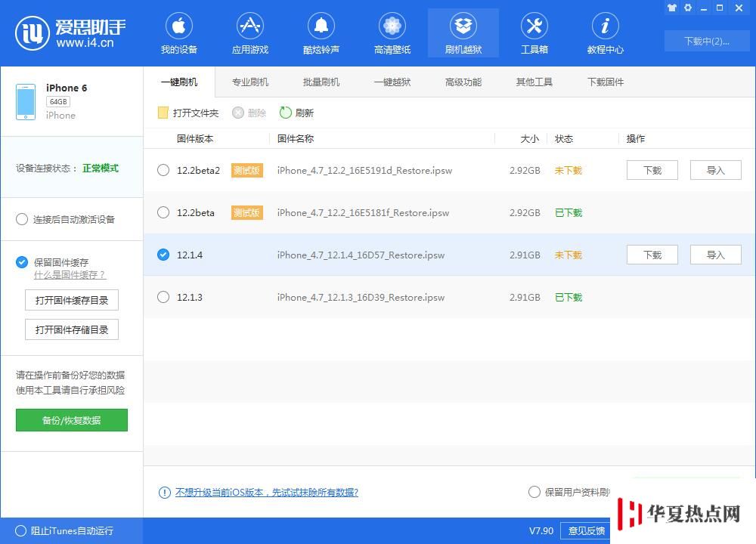The height and width of the screenshot is (544, 756).
Task: Click the 64GB capacity badge
Action: [x=58, y=102]
